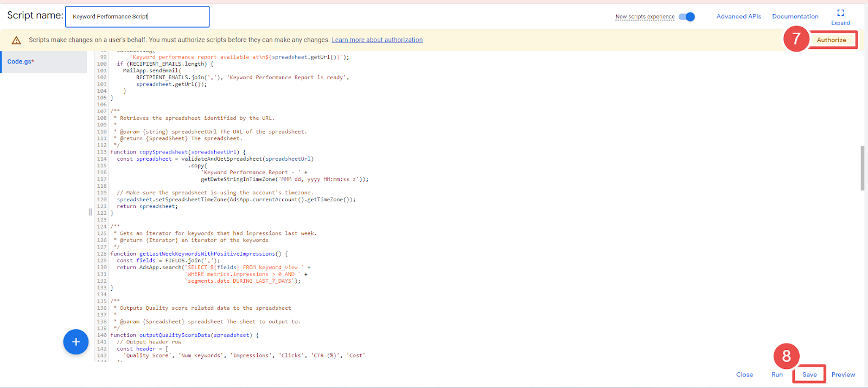Click the Preview button
This screenshot has height=388, width=868.
[x=843, y=374]
